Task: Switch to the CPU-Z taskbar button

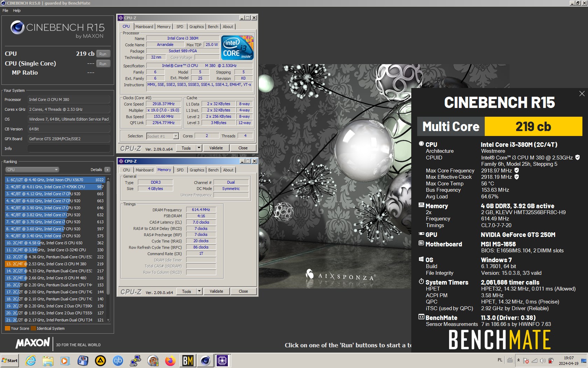Action: 222,360
